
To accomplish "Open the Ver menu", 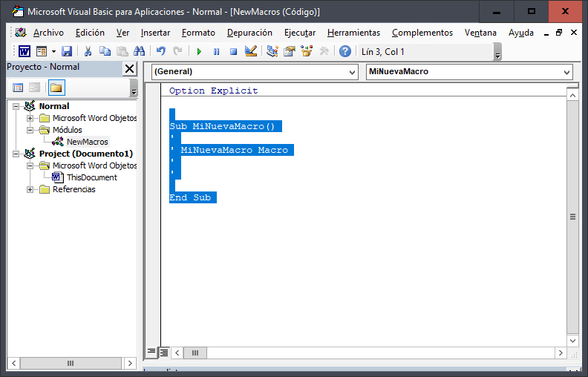I will [122, 33].
